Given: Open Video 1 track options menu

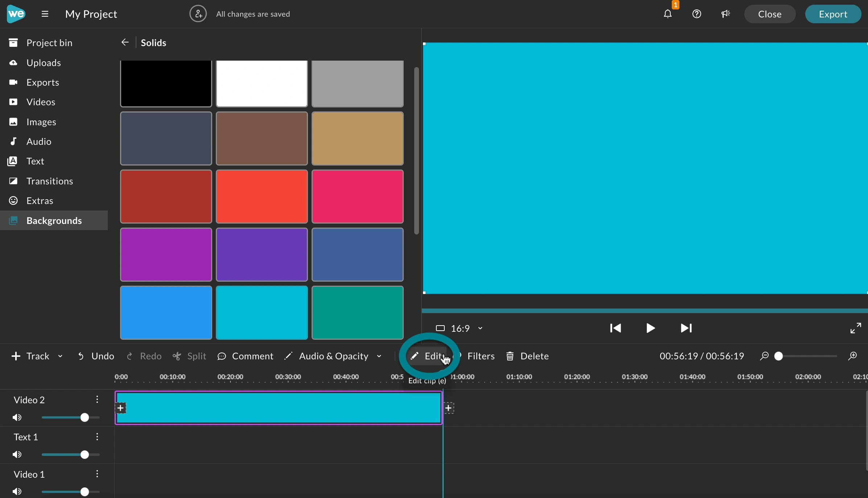Looking at the screenshot, I should 97,474.
